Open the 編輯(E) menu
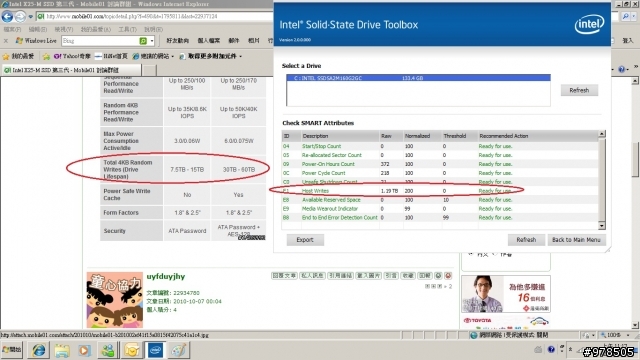640x360 pixels. coord(38,29)
